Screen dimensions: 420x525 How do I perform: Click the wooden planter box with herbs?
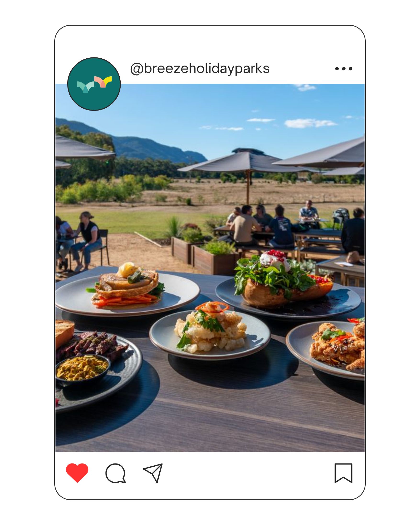[214, 258]
